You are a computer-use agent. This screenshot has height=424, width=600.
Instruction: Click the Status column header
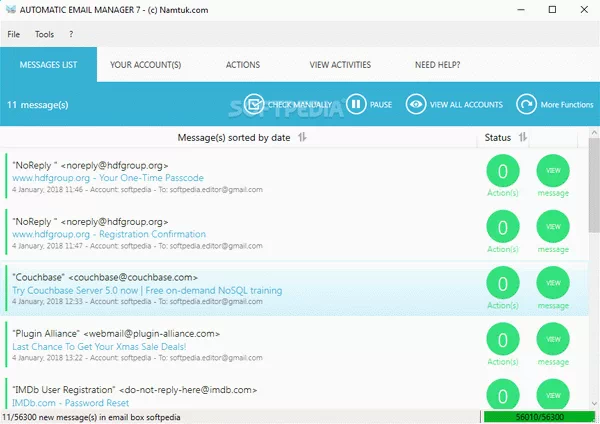coord(497,137)
